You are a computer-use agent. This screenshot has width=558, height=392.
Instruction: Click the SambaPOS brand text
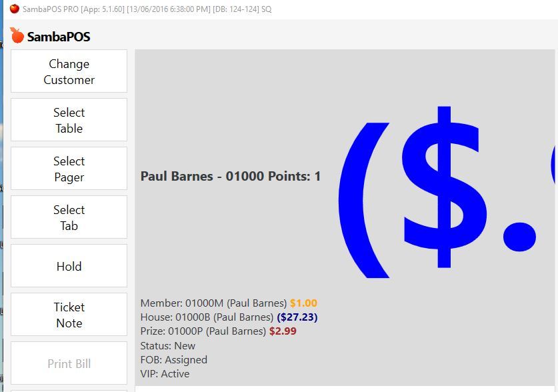pyautogui.click(x=59, y=37)
